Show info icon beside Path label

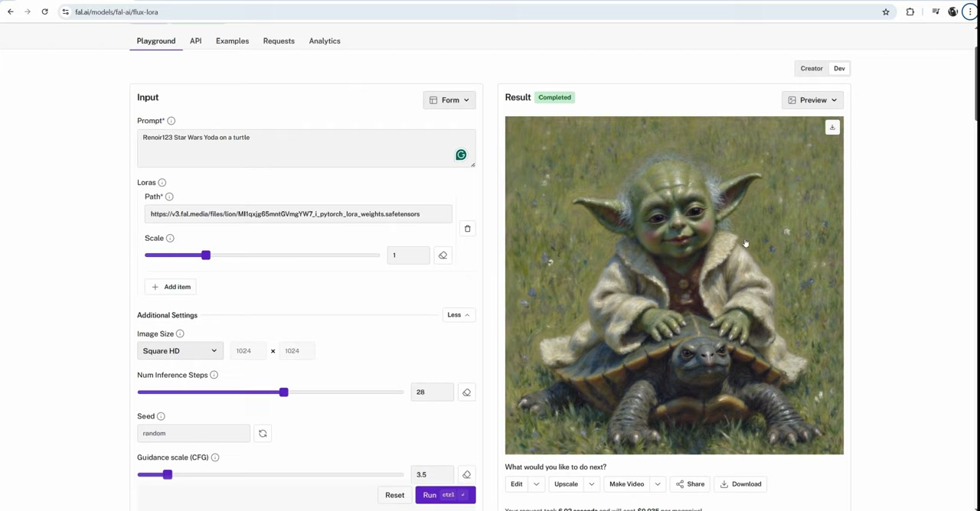(169, 197)
